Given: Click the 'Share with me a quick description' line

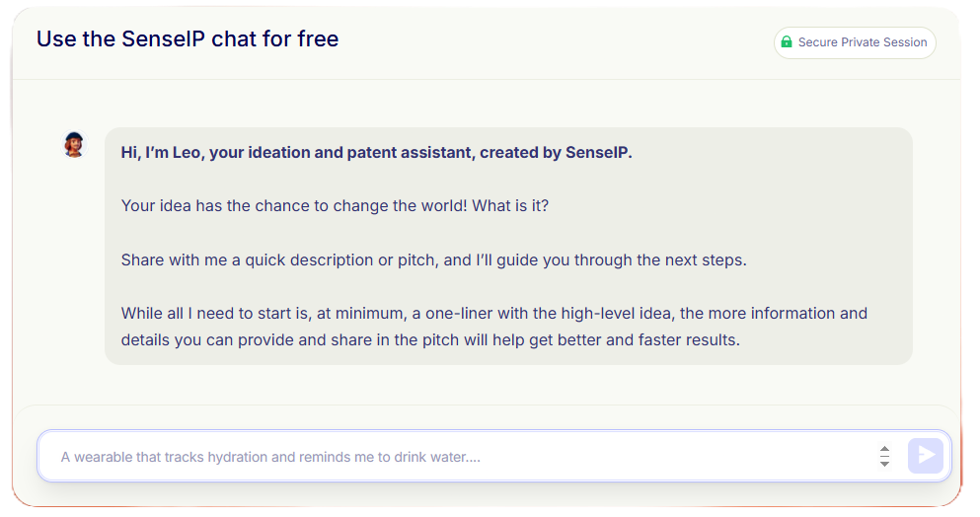Looking at the screenshot, I should (434, 260).
